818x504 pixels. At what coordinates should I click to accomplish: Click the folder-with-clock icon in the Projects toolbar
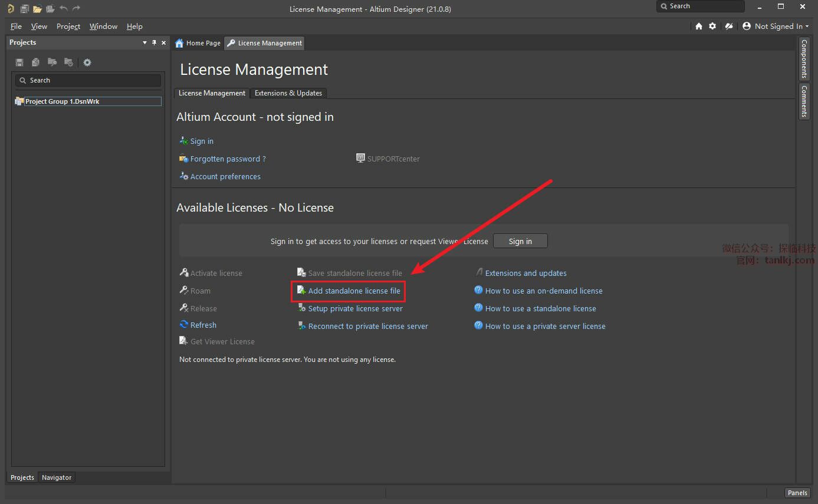pyautogui.click(x=68, y=62)
